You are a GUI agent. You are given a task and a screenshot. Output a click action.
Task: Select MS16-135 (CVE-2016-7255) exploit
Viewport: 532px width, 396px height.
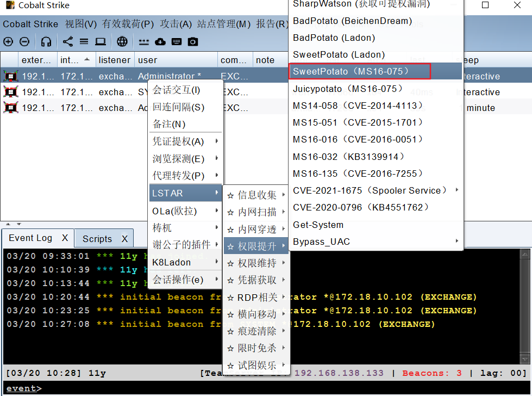376,174
